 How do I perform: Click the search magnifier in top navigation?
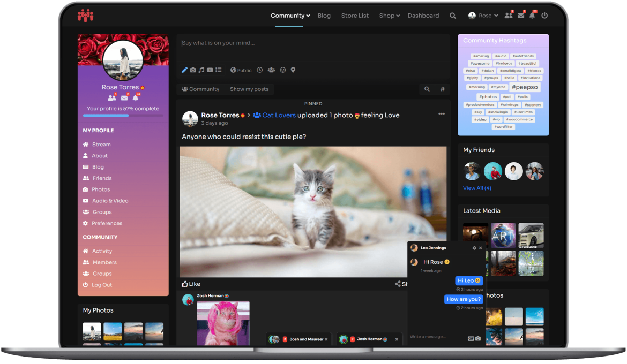coord(453,16)
